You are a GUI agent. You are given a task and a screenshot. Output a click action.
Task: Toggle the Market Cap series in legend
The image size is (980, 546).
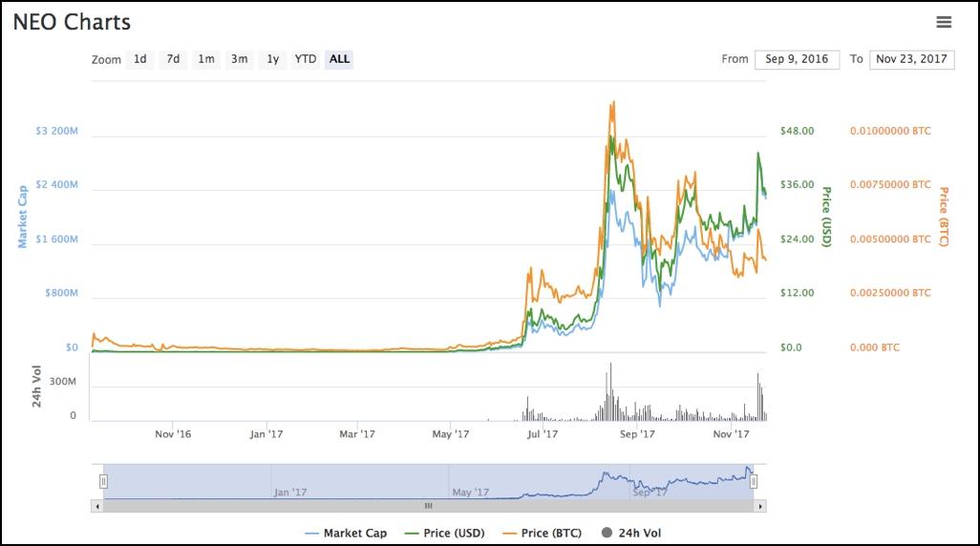coord(346,533)
